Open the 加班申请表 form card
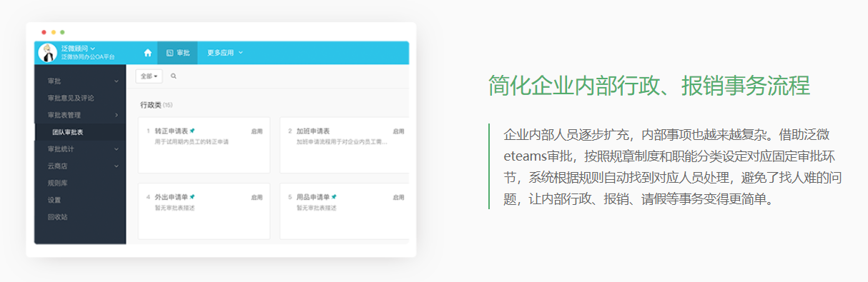Image resolution: width=868 pixels, height=282 pixels. tap(345, 145)
